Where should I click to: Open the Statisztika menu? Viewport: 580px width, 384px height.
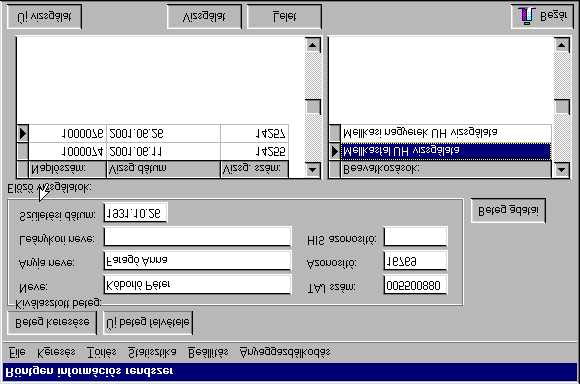(x=152, y=353)
